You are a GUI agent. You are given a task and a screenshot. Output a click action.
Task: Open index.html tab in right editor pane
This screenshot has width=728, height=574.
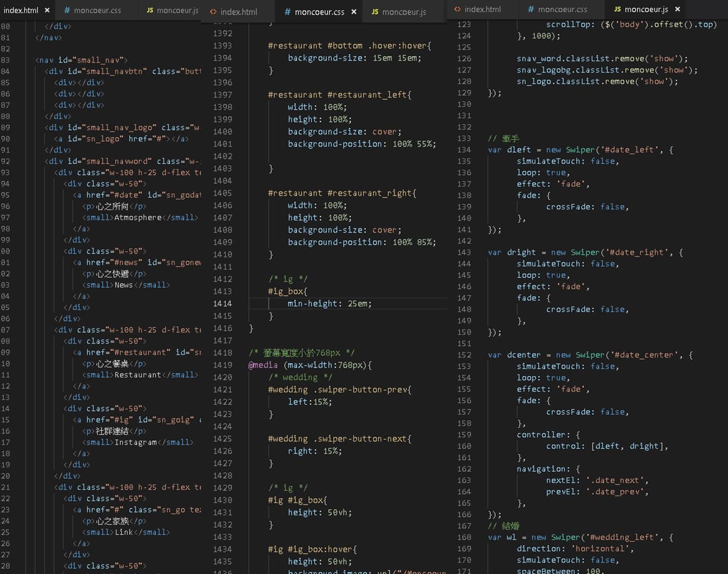482,9
